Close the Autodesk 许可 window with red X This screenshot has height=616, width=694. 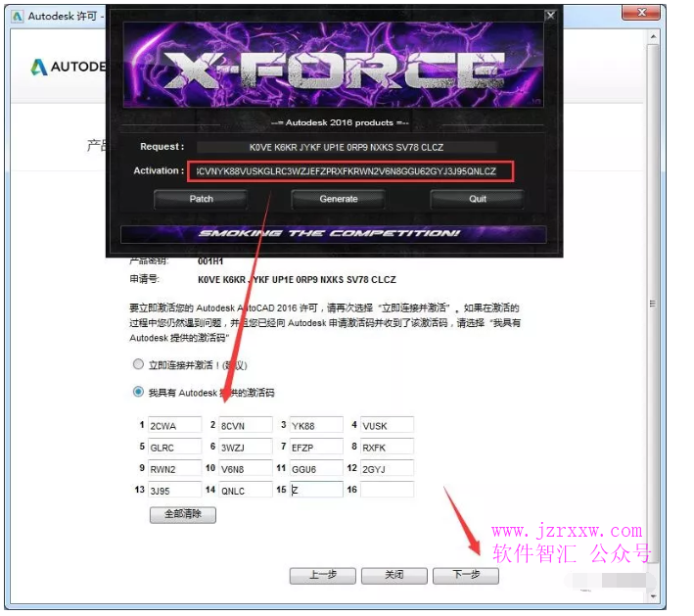pyautogui.click(x=641, y=12)
